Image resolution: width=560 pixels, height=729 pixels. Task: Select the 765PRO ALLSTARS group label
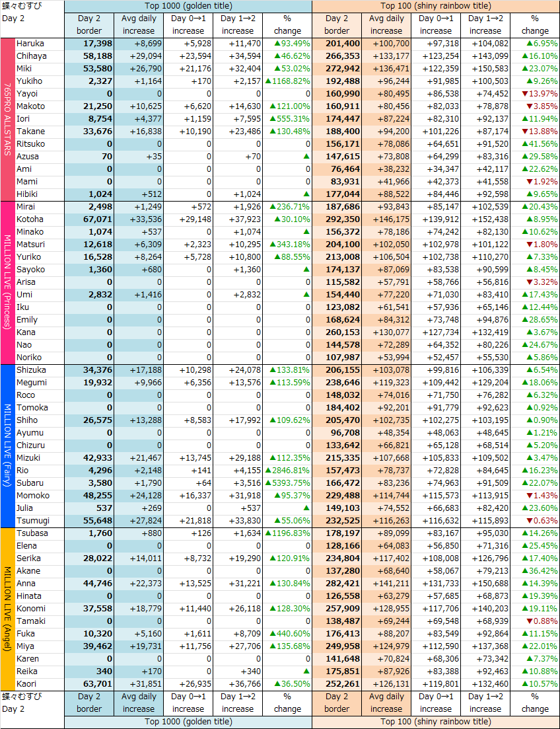(7, 120)
